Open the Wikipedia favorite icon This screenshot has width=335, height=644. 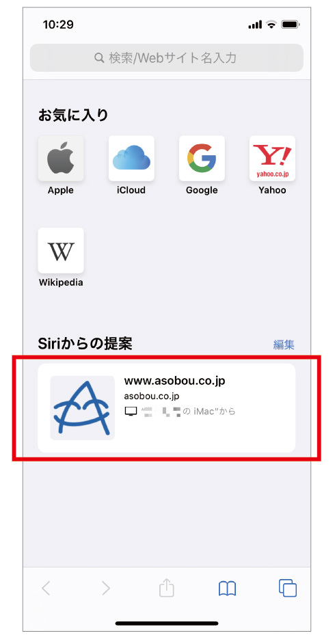61,250
